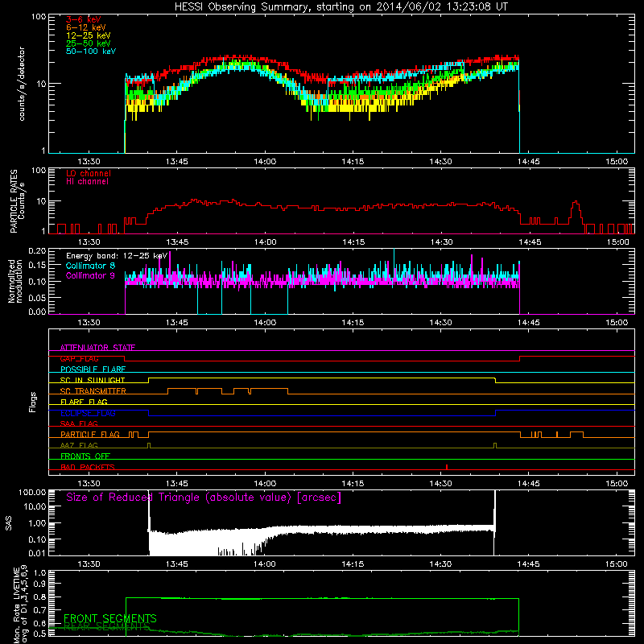Click the SC_TRANSMITTER flag label
644x644 pixels.
click(x=93, y=391)
